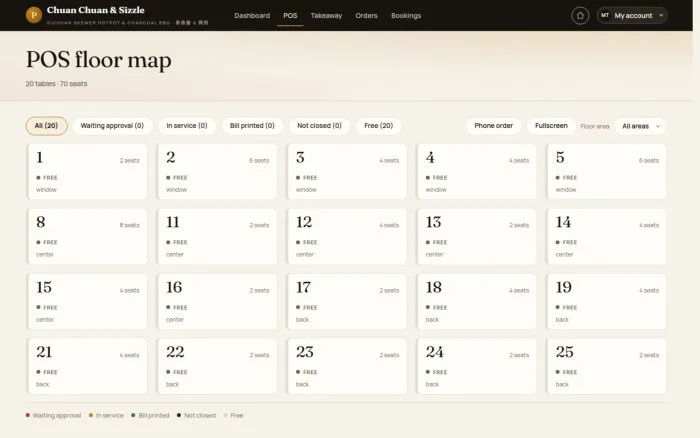Show Not closed (0) tables
700x438 pixels.
coord(319,126)
